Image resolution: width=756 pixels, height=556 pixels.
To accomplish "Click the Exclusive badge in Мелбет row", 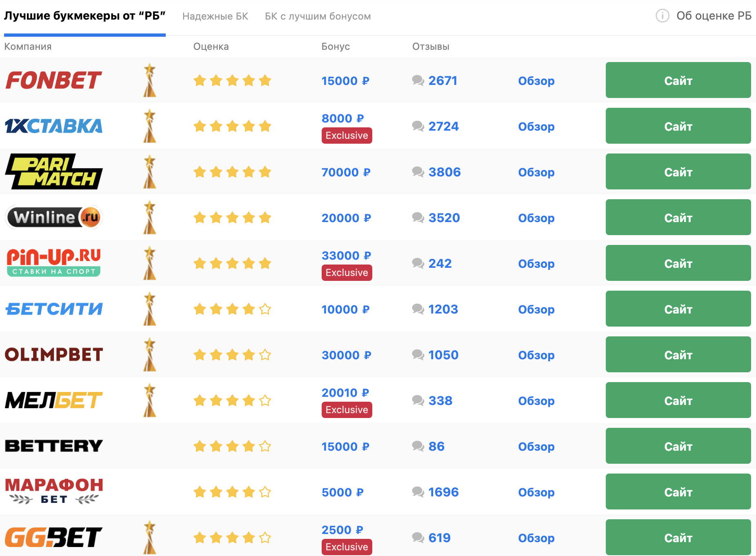I will pyautogui.click(x=347, y=410).
